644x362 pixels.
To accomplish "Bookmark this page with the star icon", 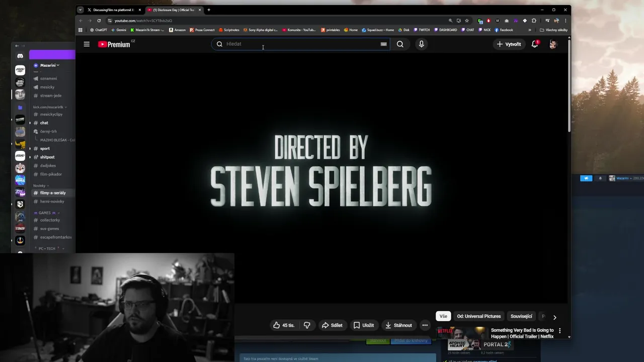I will click(467, 21).
